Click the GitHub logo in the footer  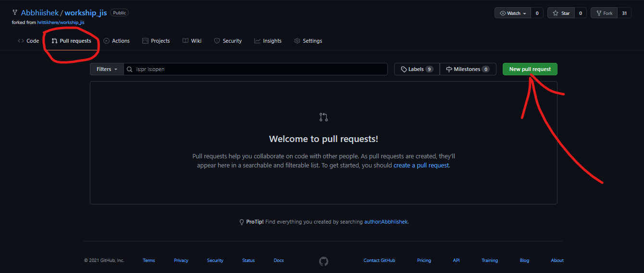[x=323, y=261]
